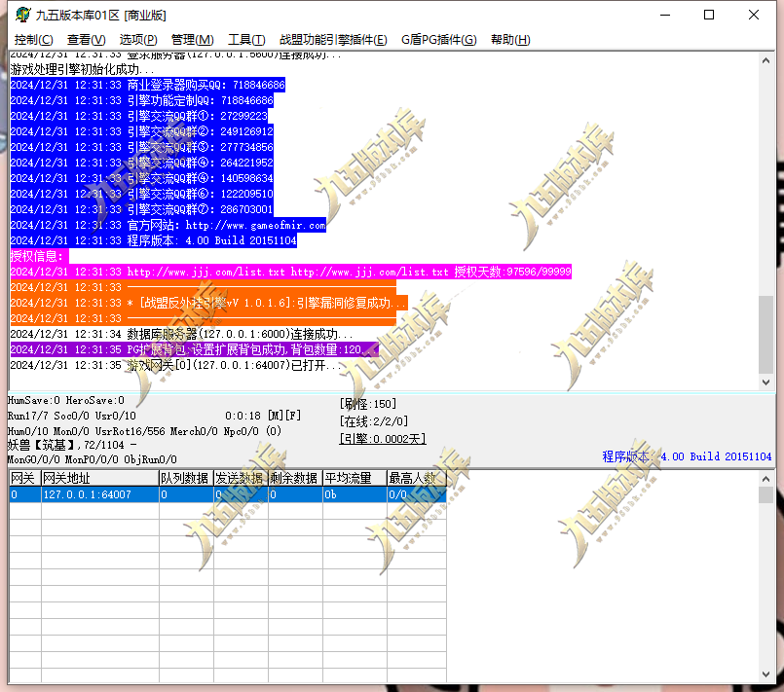Viewport: 784px width, 692px height.
Task: Click the 平均流量 column header
Action: [355, 478]
